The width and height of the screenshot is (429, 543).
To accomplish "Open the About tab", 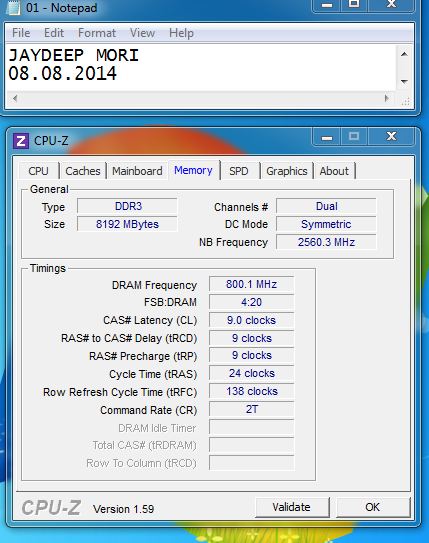I will tap(334, 171).
